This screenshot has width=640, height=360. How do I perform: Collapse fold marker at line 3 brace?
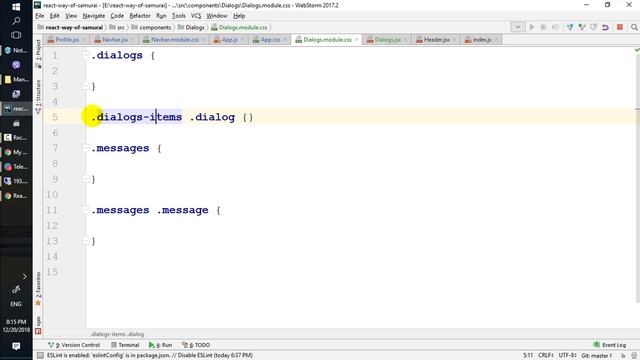[x=86, y=86]
